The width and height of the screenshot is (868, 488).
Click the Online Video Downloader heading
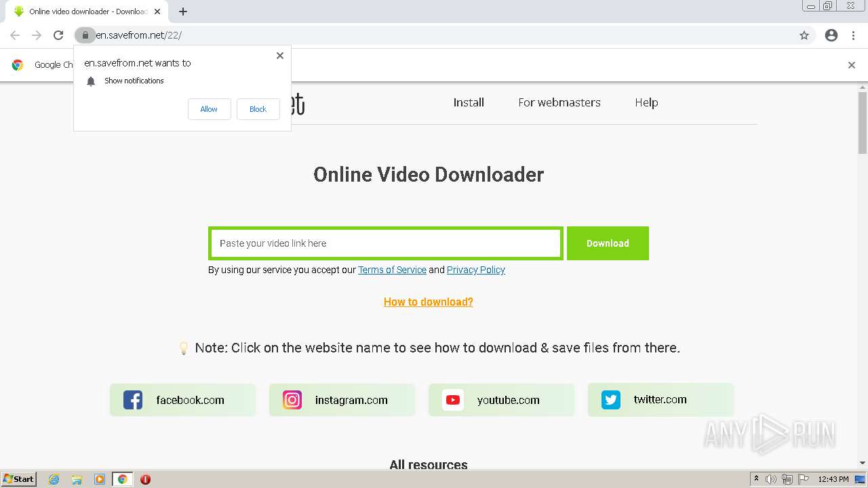coord(429,174)
